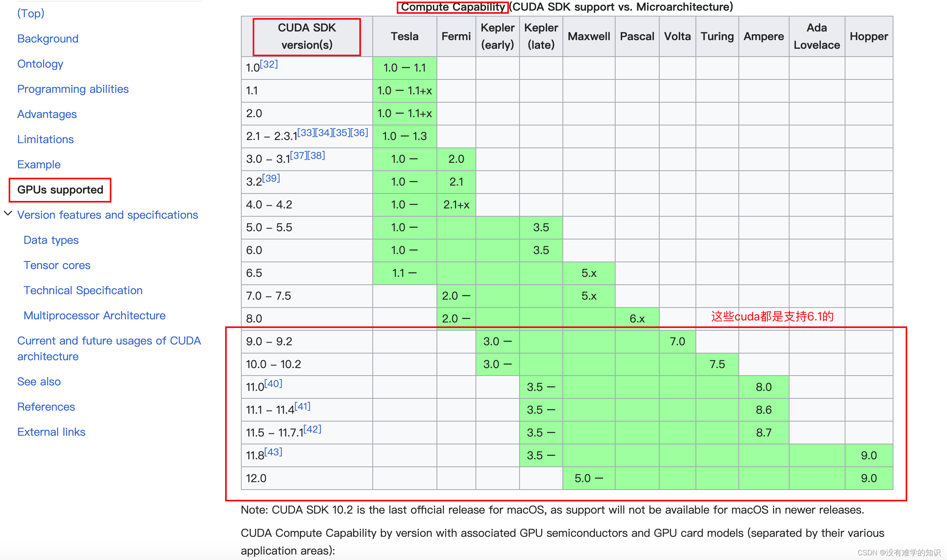Navigate to the Advantages section

click(x=47, y=114)
